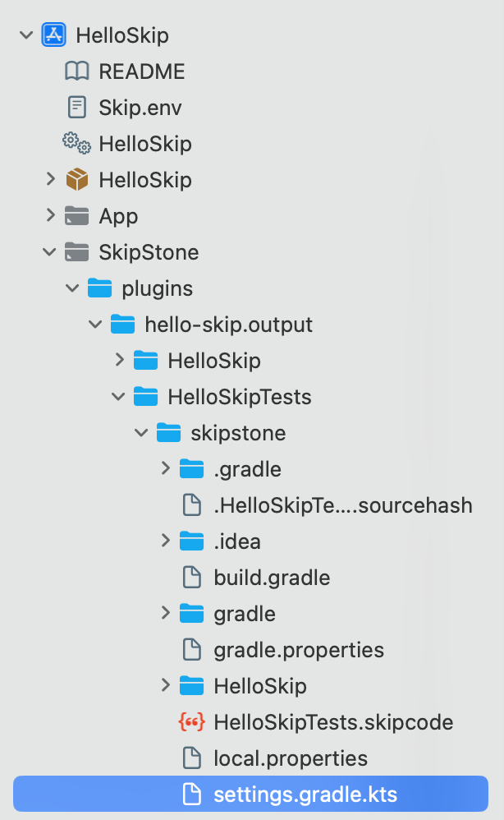Collapse the hello-skip.output folder
Image resolution: width=504 pixels, height=820 pixels.
(95, 324)
